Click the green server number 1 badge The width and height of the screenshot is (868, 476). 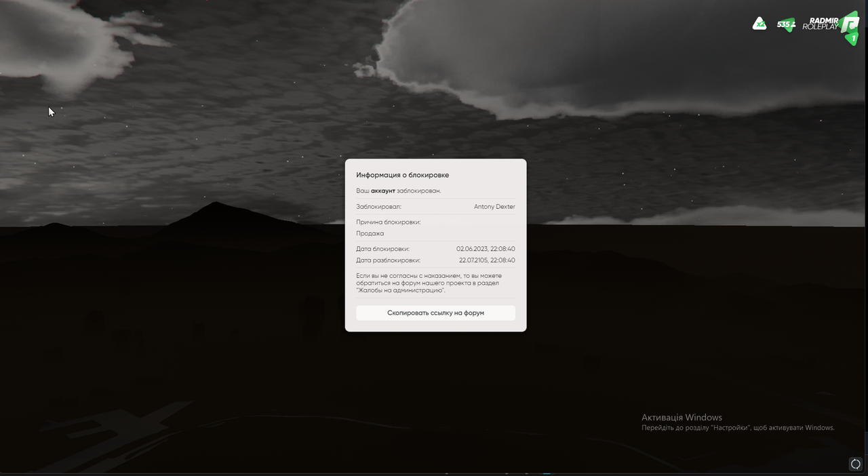[x=853, y=38]
